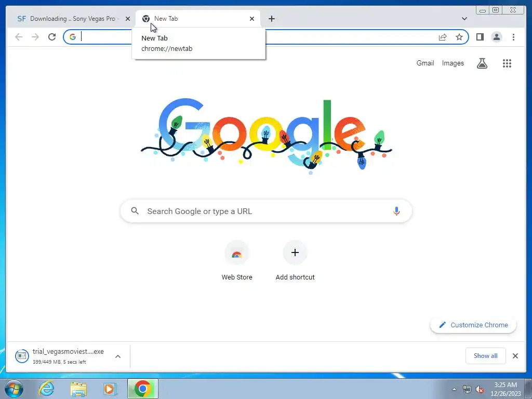Open the Chrome side panel
The width and height of the screenshot is (532, 399).
(480, 37)
